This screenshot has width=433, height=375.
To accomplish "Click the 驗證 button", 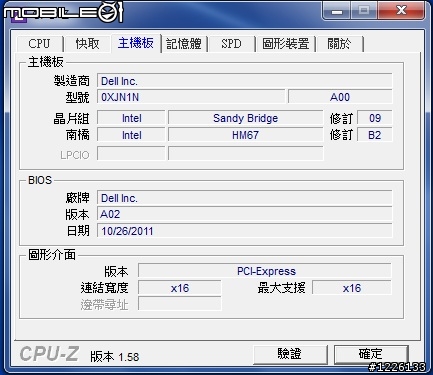I will click(290, 354).
